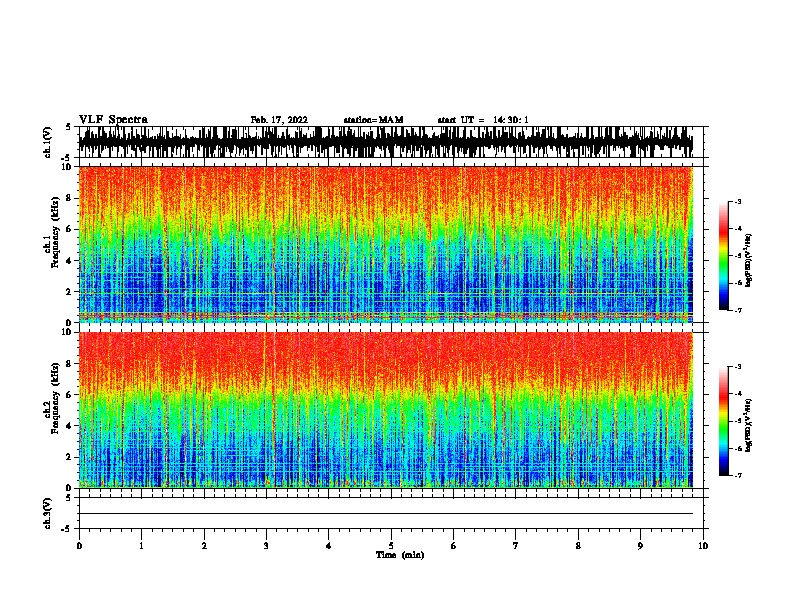Click the ch.1(V) waveform panel at top

391,142
